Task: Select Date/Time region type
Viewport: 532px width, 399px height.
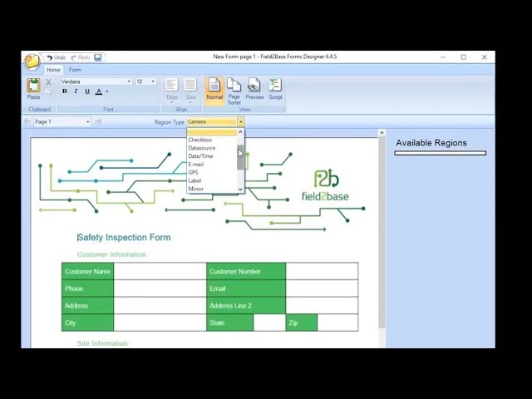Action: pos(211,156)
